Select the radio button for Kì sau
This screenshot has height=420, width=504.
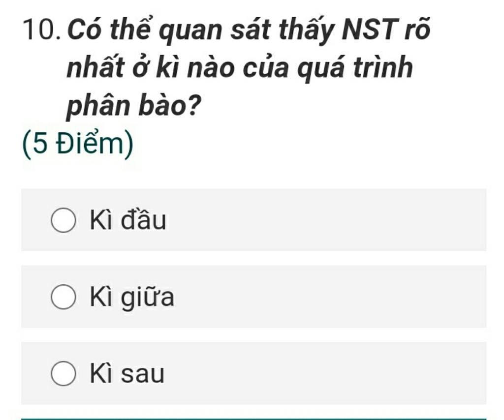pos(63,374)
